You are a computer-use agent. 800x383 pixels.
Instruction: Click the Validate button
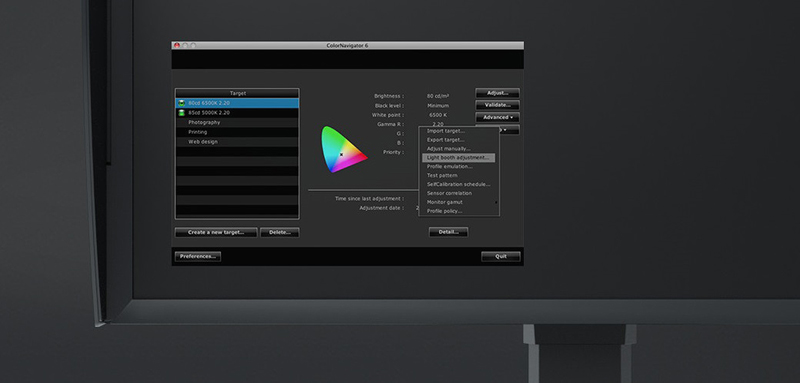[x=497, y=105]
